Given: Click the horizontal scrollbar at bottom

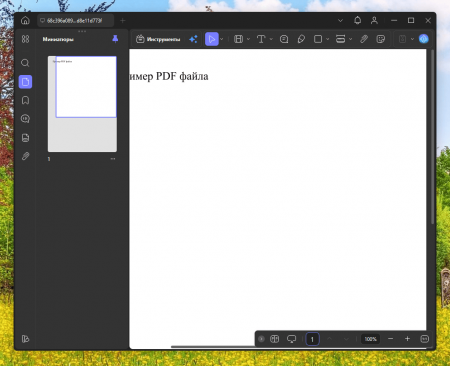Looking at the screenshot, I should point(213,347).
